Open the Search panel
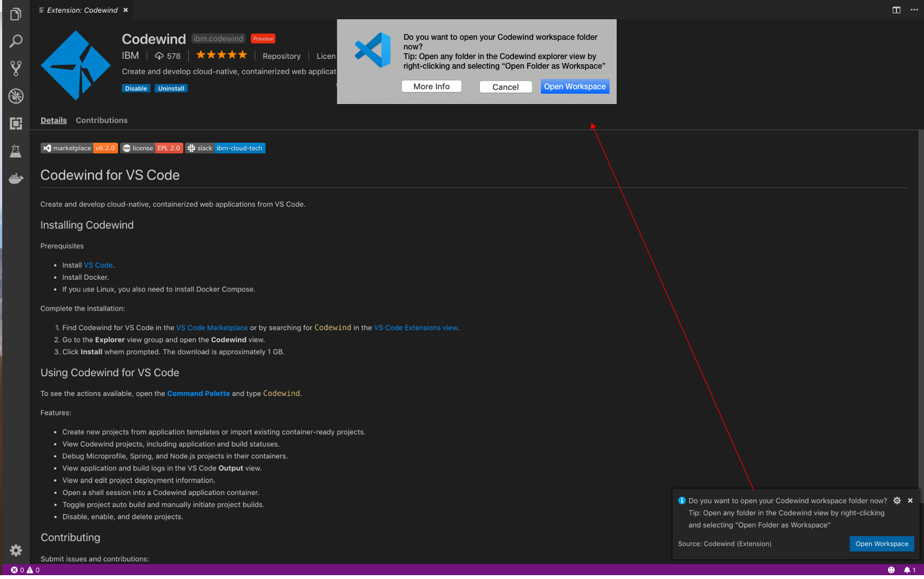This screenshot has height=579, width=924. coord(15,40)
